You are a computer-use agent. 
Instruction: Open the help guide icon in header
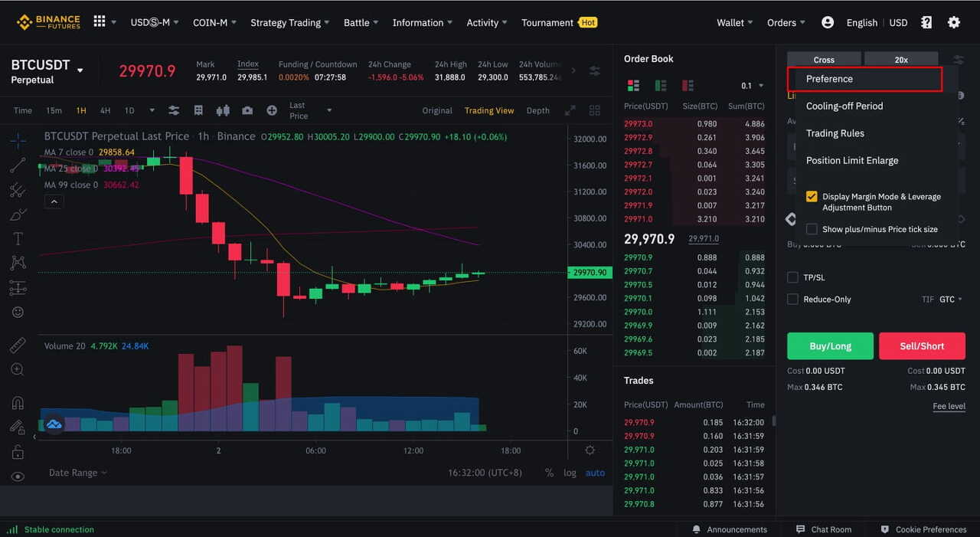pyautogui.click(x=926, y=22)
